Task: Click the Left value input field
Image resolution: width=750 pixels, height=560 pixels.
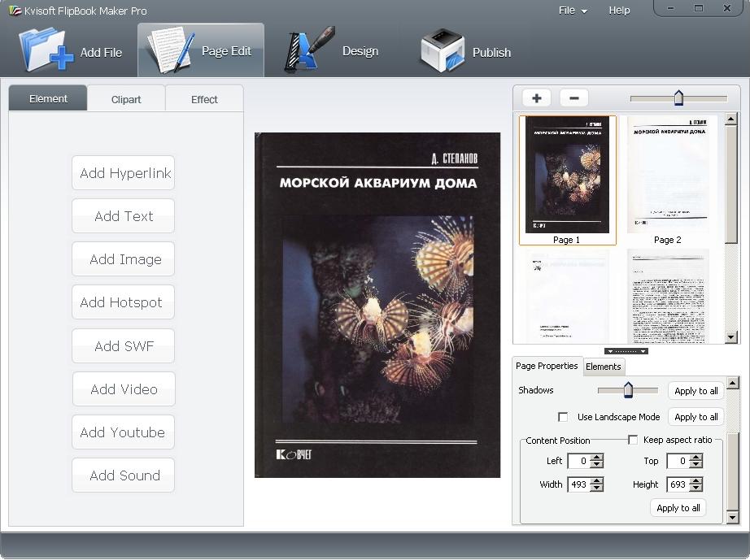Action: (578, 461)
